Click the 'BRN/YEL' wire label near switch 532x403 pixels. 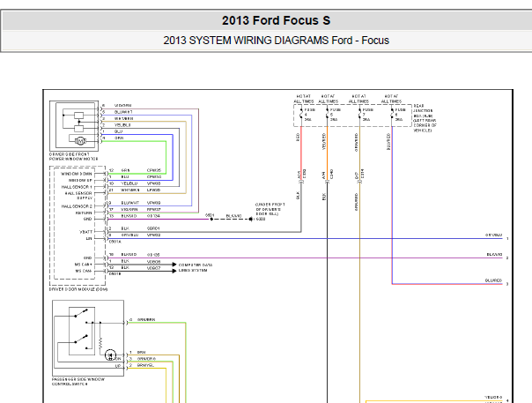145,365
